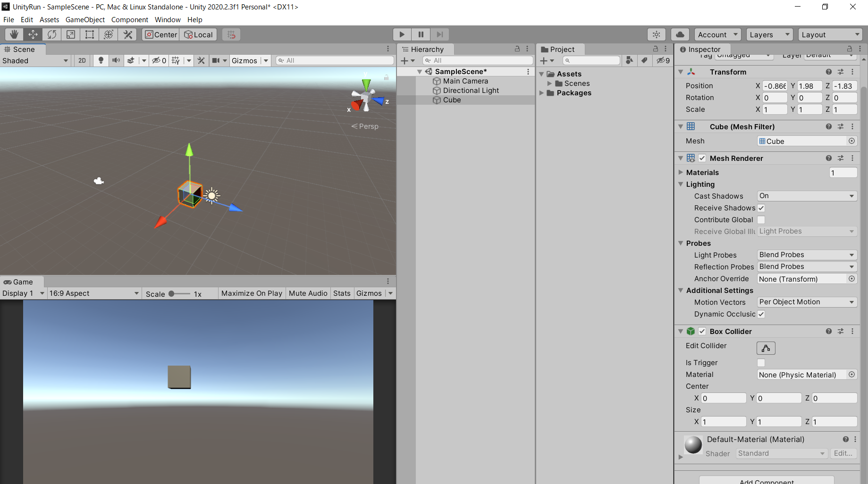This screenshot has height=484, width=868.
Task: Open the Window menu
Action: coord(168,20)
